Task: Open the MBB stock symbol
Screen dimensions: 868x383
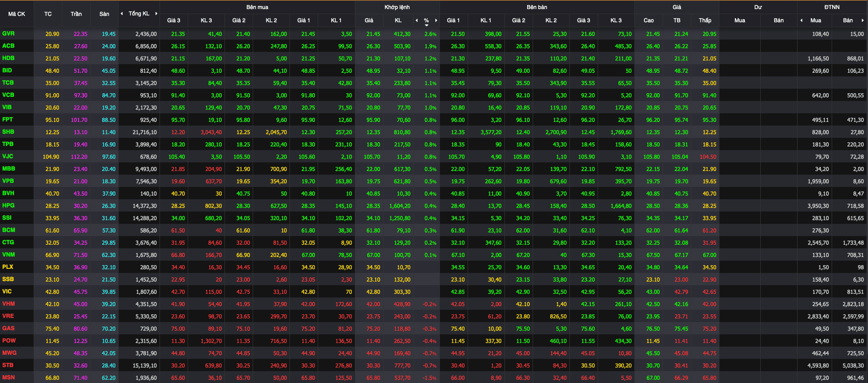Action: tap(9, 169)
